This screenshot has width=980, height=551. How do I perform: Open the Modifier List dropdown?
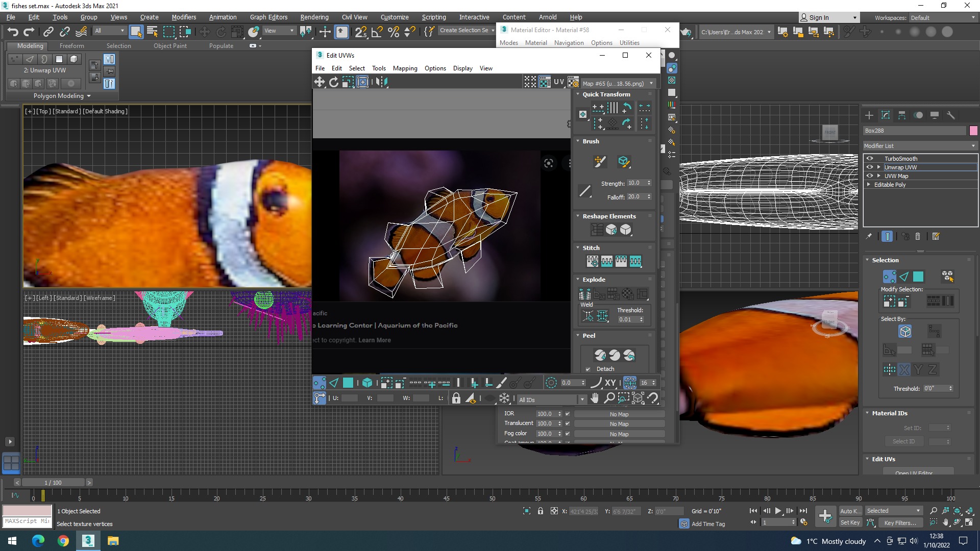coord(920,146)
